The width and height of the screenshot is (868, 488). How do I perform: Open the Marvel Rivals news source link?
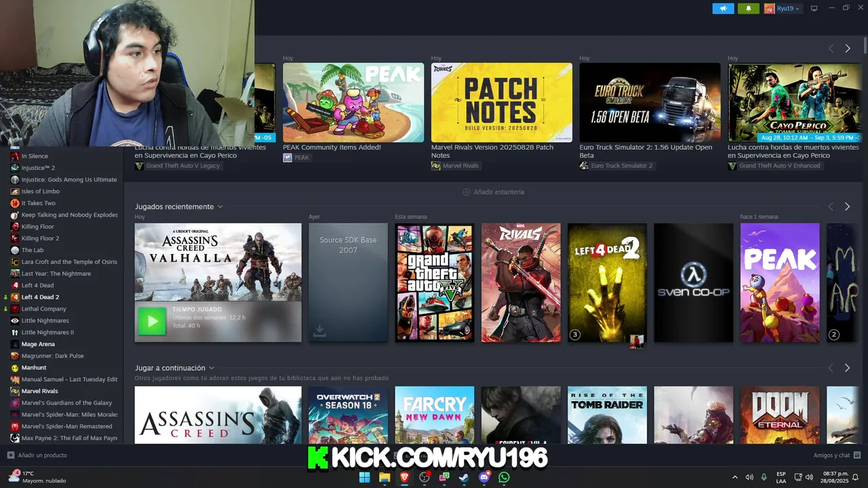[x=455, y=165]
